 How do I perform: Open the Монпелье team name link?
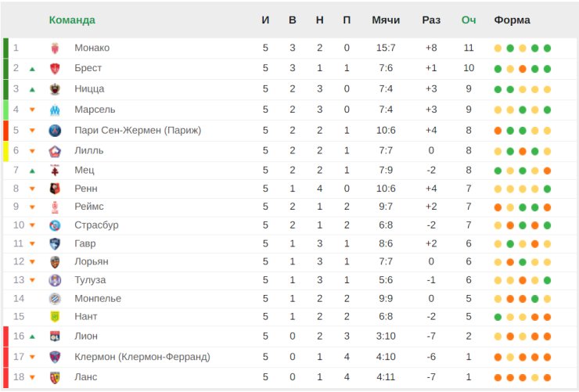(98, 298)
